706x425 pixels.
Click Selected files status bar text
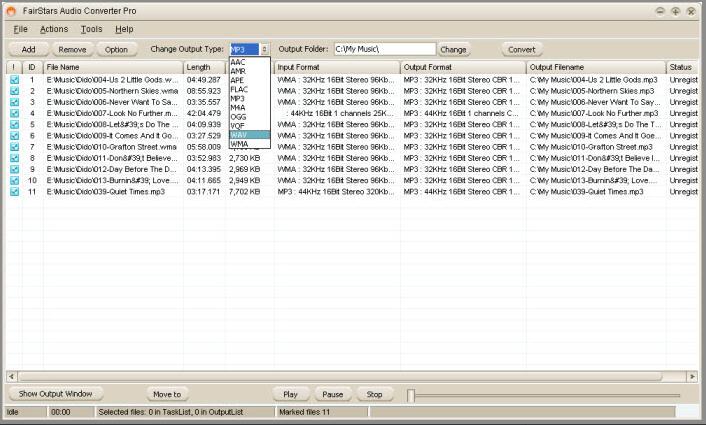(171, 412)
